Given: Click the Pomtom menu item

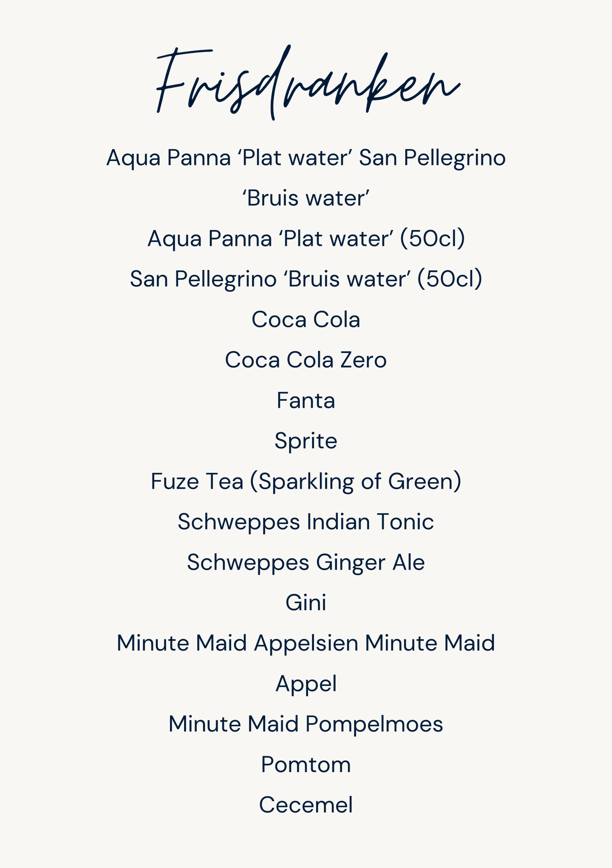Looking at the screenshot, I should pos(306,765).
